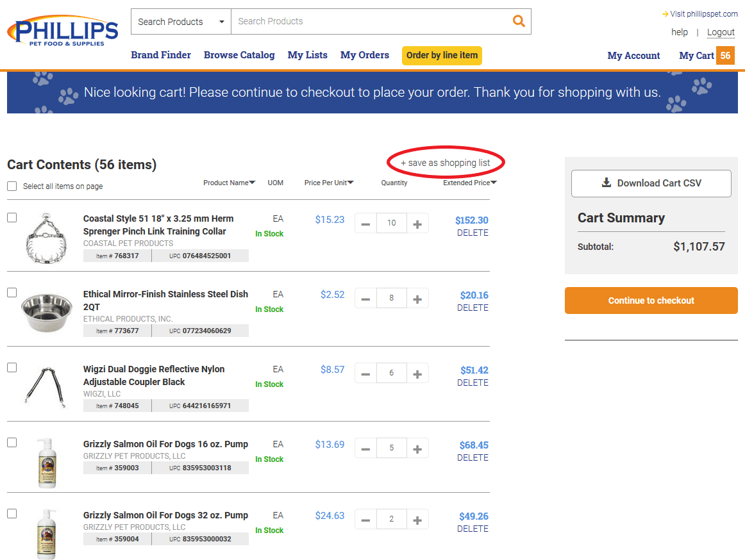The height and width of the screenshot is (560, 745).
Task: Click UPC 077234060629
Action: click(x=206, y=331)
